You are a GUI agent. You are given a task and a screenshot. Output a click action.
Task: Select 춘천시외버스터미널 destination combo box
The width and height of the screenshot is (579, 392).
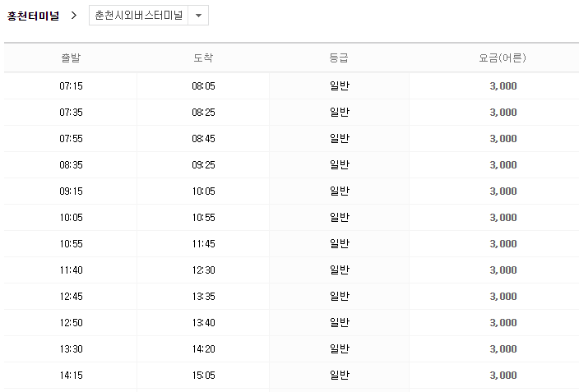tap(139, 16)
